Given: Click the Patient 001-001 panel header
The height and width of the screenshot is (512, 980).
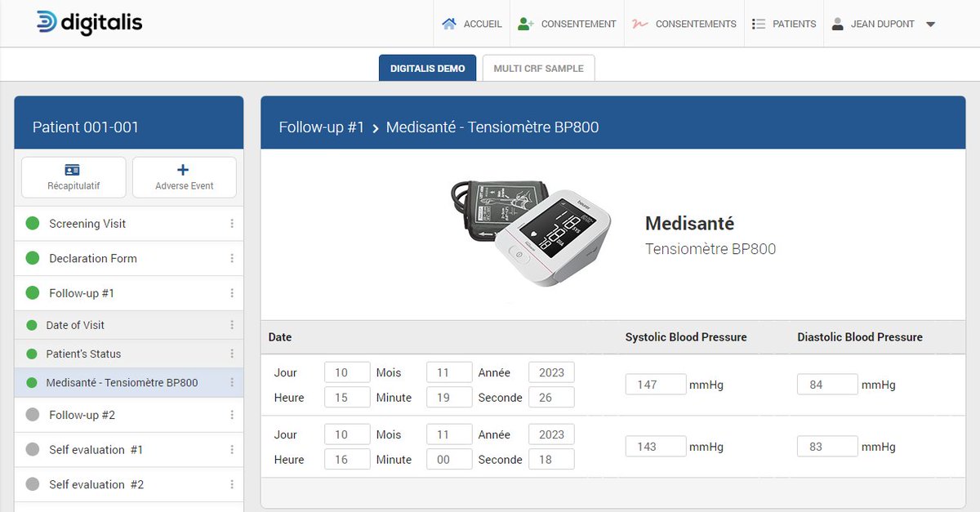Looking at the screenshot, I should (129, 122).
